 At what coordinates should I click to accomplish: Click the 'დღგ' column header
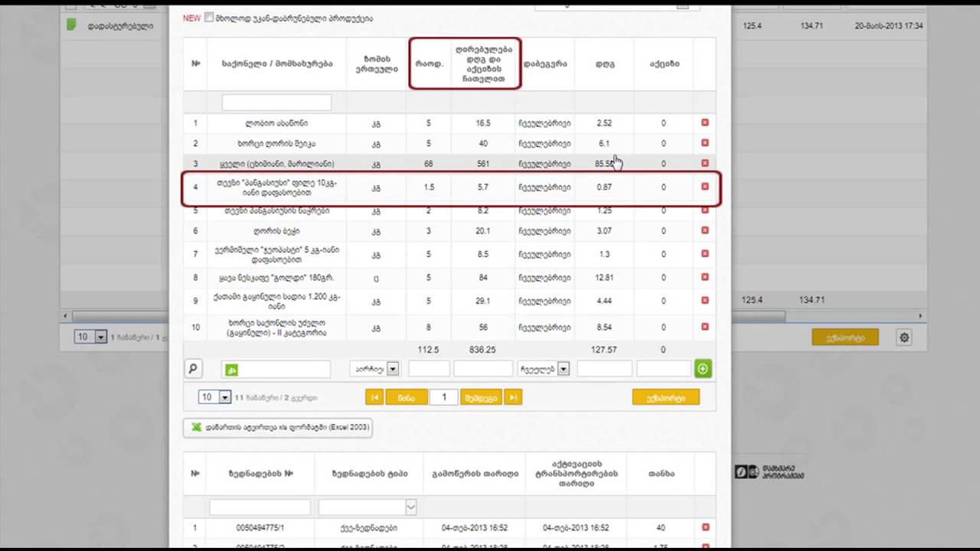point(605,64)
